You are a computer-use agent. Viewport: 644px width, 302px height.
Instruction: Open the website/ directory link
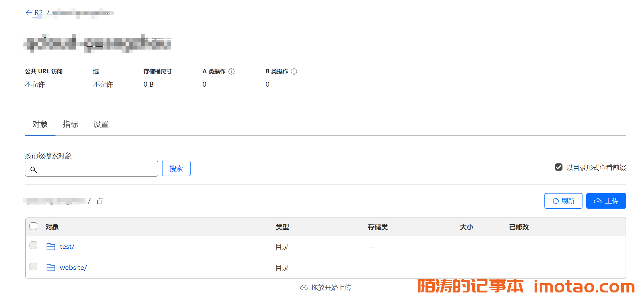pos(73,268)
